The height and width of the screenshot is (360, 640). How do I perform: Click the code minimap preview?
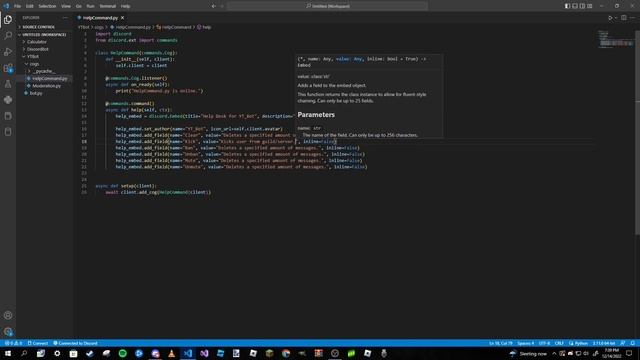(616, 39)
